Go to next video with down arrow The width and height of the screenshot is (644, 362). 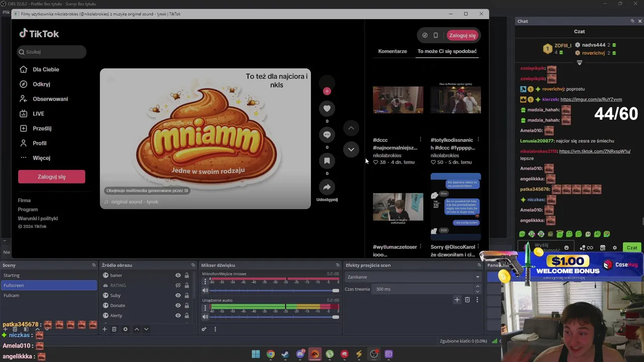point(351,149)
